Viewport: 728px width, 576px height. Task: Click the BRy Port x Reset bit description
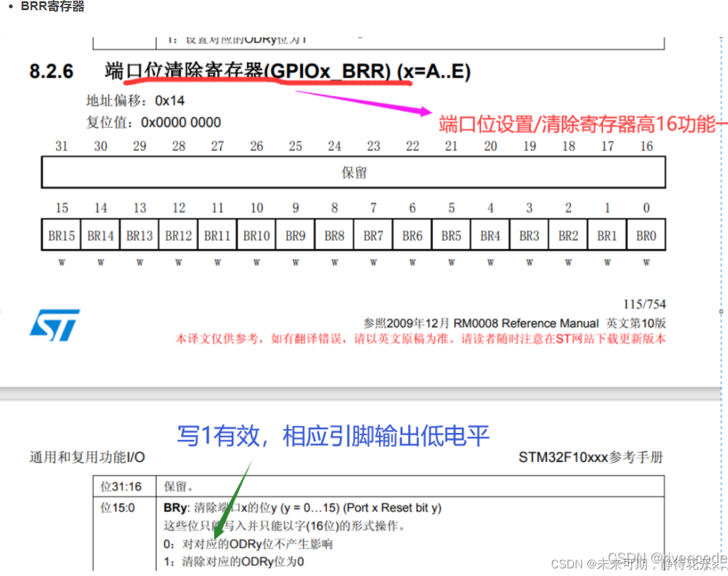(x=303, y=508)
